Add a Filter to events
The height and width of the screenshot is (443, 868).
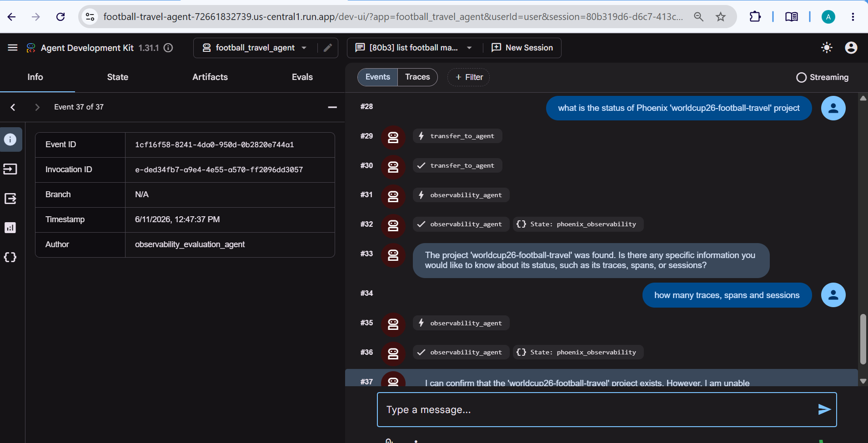pos(469,77)
